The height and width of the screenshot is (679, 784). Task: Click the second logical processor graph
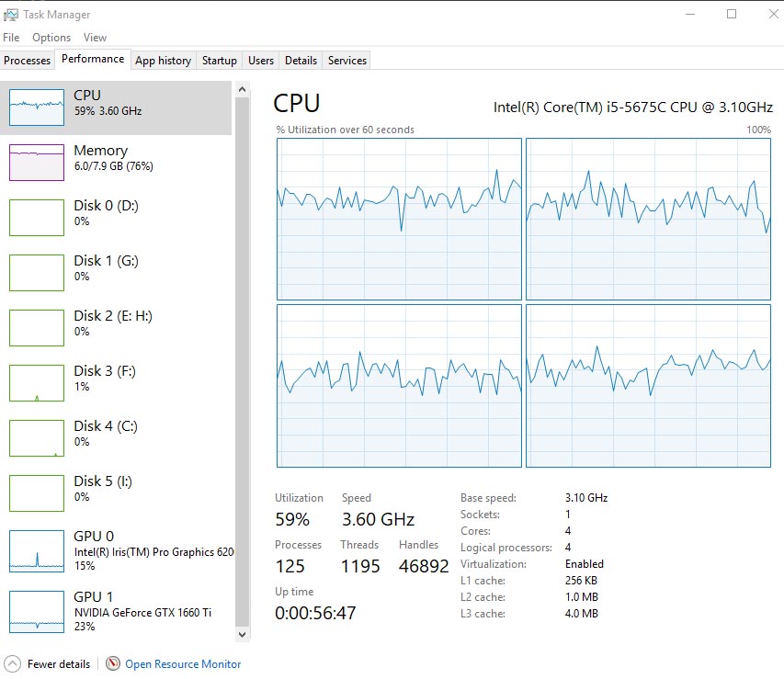[648, 219]
